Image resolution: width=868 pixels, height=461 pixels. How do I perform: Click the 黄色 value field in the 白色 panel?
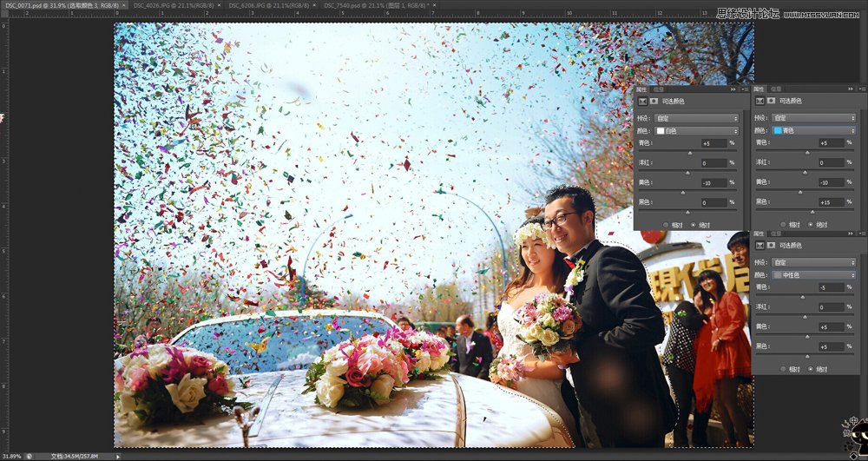[713, 182]
